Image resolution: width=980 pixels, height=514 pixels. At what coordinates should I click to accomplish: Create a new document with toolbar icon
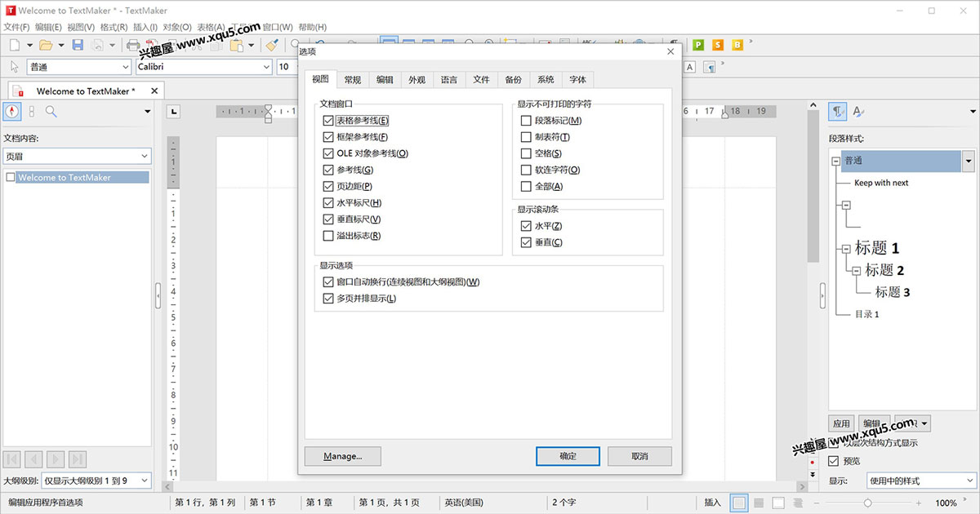(x=15, y=46)
